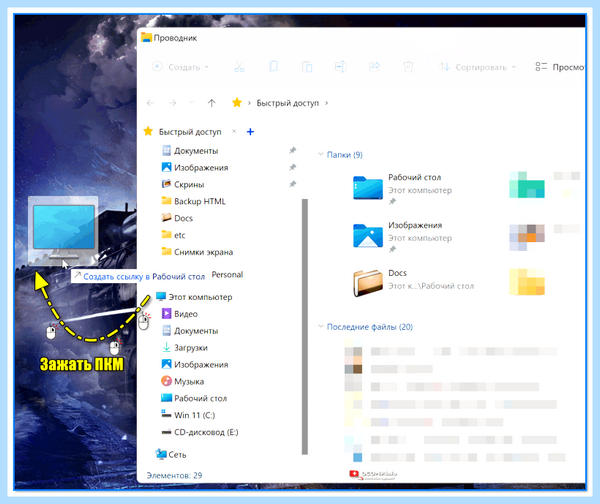Click the Музыка note icon

166,381
